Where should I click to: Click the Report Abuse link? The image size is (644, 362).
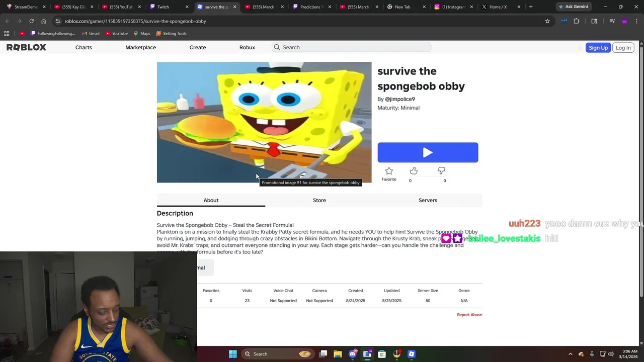point(469,315)
